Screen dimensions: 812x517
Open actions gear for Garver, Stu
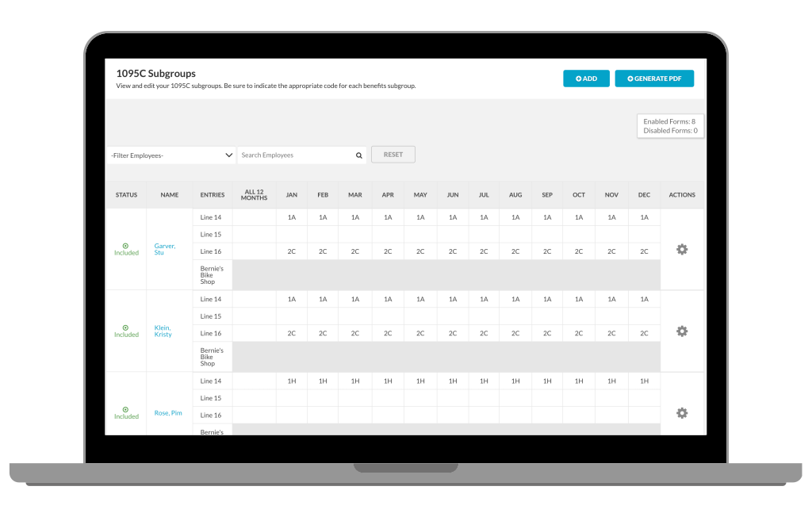pyautogui.click(x=681, y=249)
